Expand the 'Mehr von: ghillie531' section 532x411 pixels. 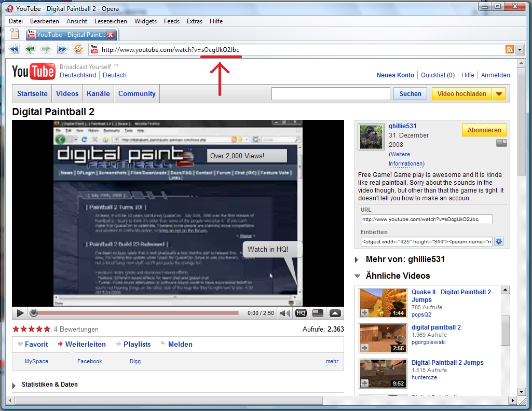357,259
